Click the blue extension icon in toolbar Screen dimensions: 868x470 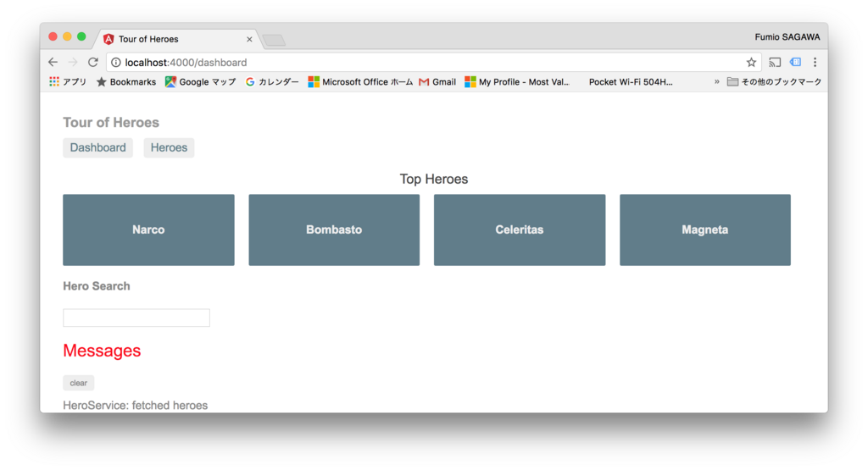[x=795, y=62]
